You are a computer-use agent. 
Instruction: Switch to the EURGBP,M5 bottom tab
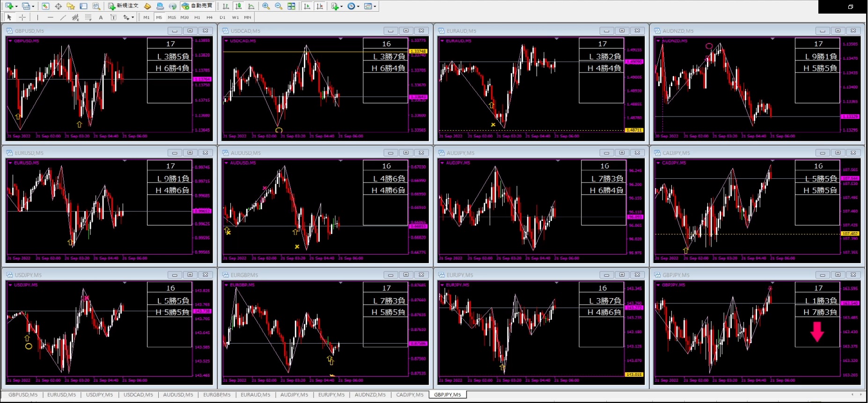tap(217, 395)
